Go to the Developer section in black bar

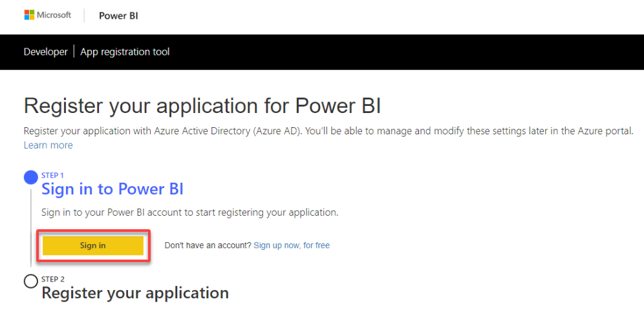point(46,52)
